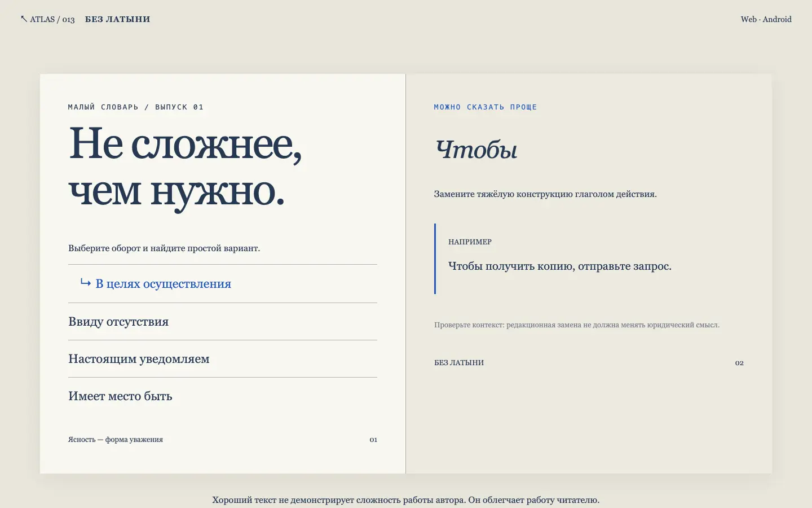
Task: Click the headline 'Не сложнее, чем нужно.'
Action: 186,168
